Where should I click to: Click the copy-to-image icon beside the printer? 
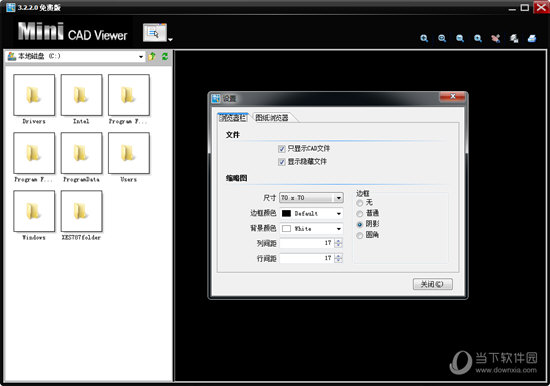(514, 39)
